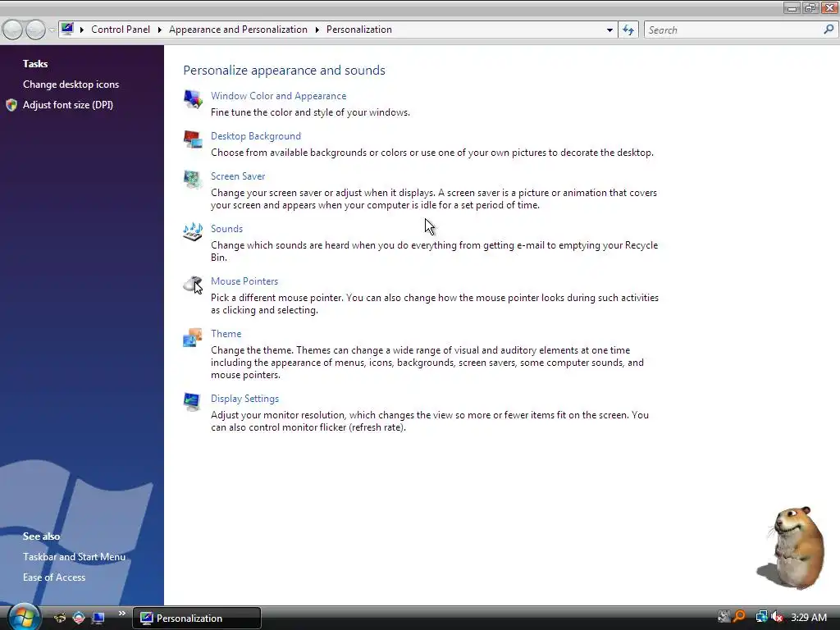Open the Screen Saver link
840x630 pixels.
tap(238, 176)
